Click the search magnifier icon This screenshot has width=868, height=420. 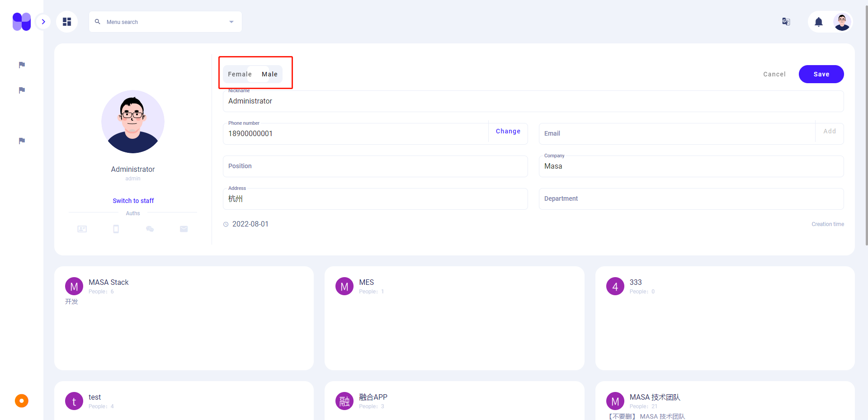(x=97, y=22)
